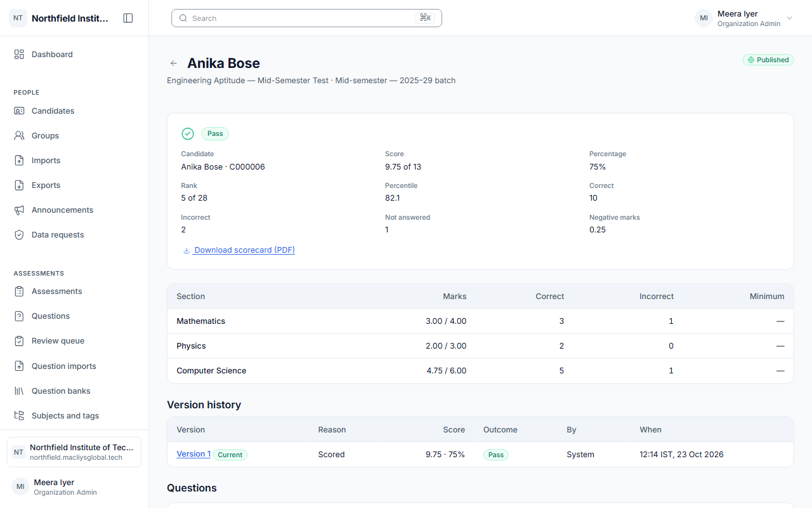Open the Version 1 link
This screenshot has height=508, width=812.
click(x=193, y=454)
